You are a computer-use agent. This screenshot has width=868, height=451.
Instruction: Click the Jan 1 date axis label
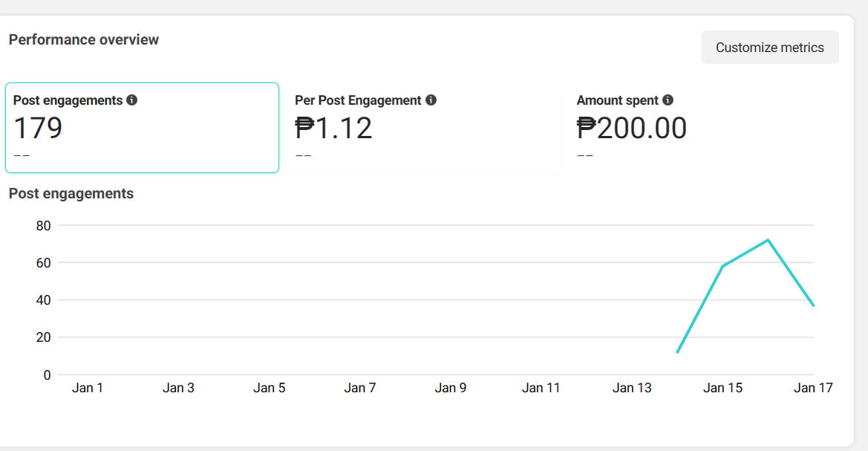pyautogui.click(x=88, y=388)
